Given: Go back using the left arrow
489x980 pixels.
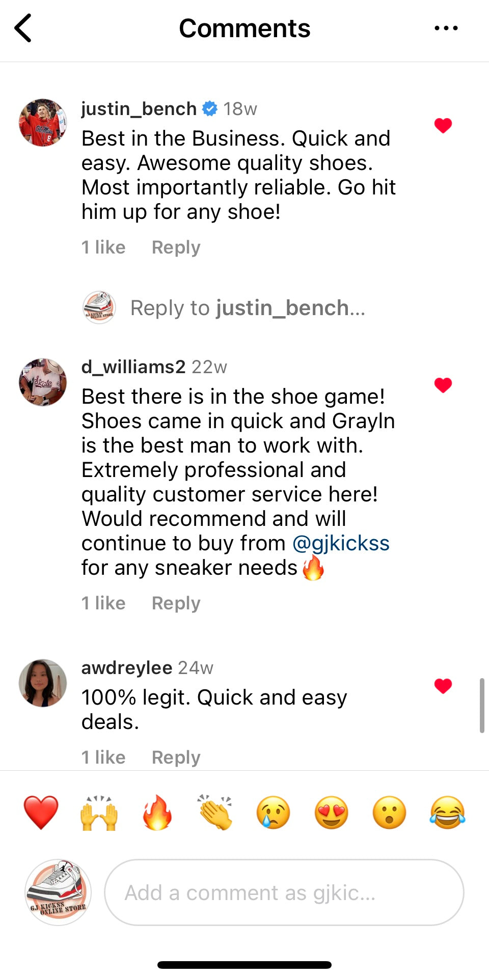Looking at the screenshot, I should [x=23, y=28].
